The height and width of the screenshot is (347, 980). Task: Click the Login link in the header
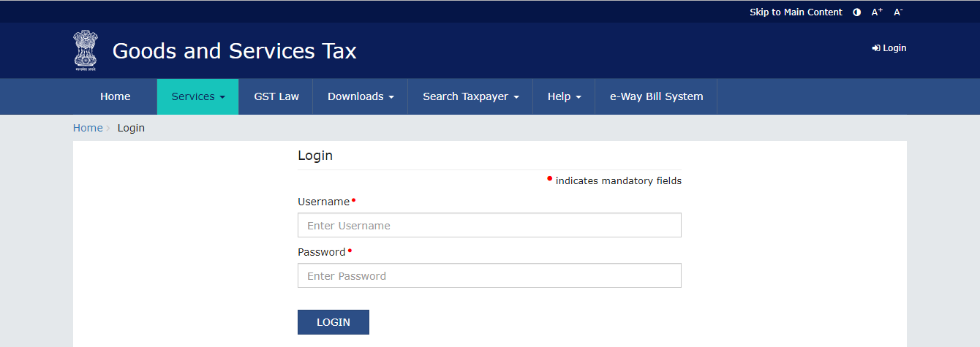point(889,48)
